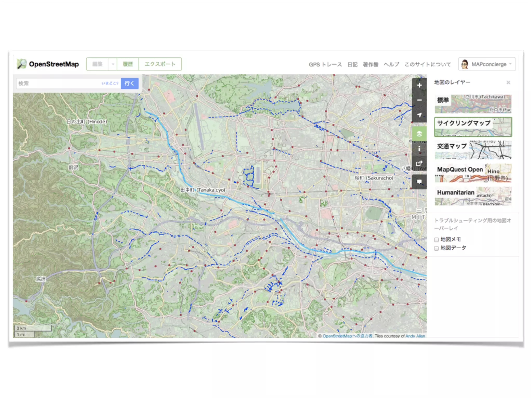The image size is (532, 399).
Task: Open the MAPconcierge user menu
Action: click(487, 64)
